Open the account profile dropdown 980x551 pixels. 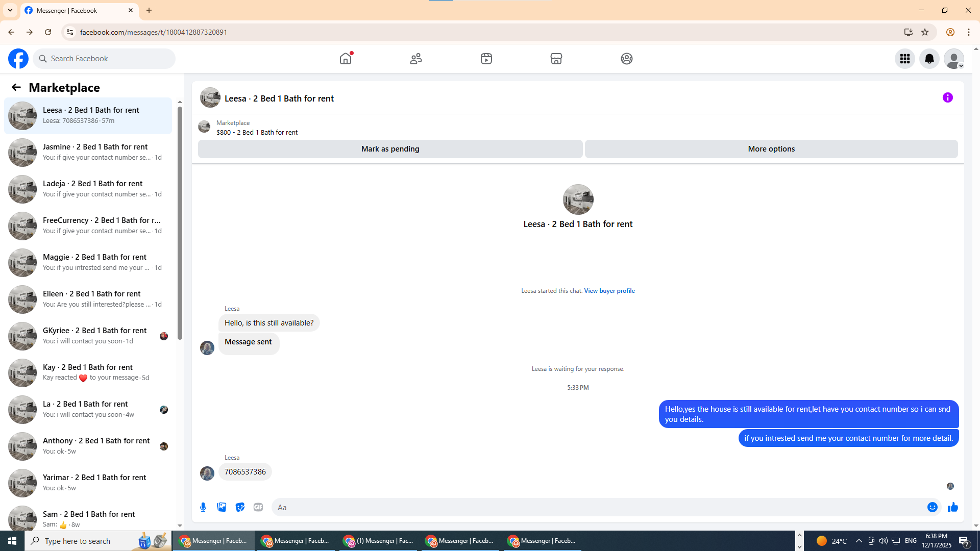(953, 59)
